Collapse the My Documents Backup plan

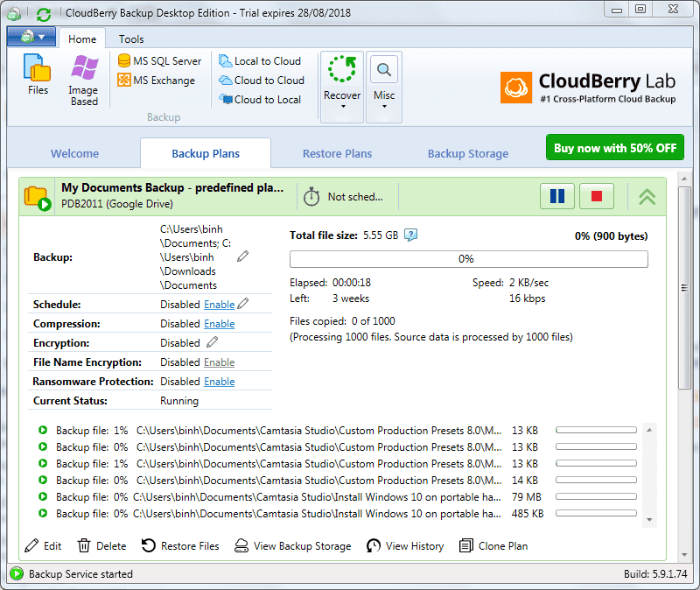647,196
